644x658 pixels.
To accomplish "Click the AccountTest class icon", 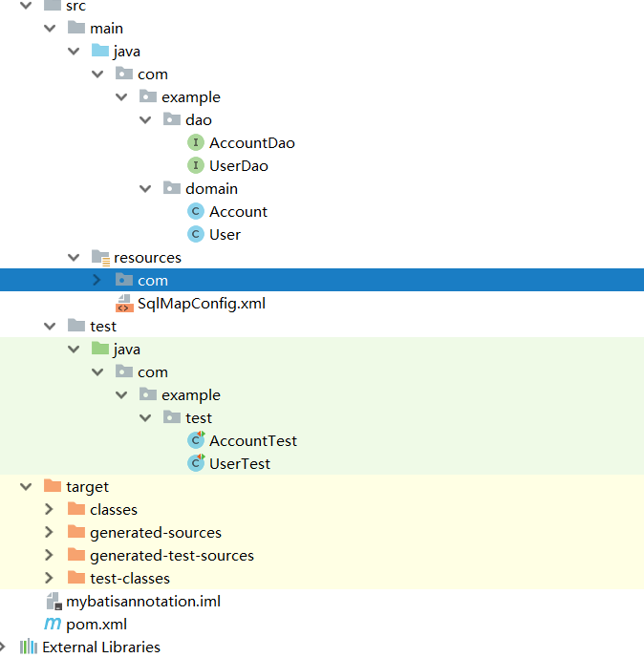I will click(x=196, y=440).
